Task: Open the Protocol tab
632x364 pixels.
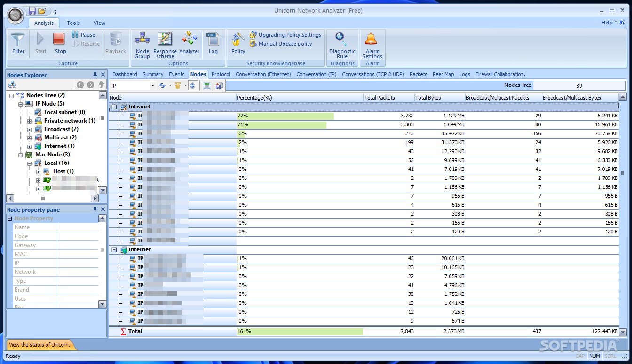Action: point(221,74)
